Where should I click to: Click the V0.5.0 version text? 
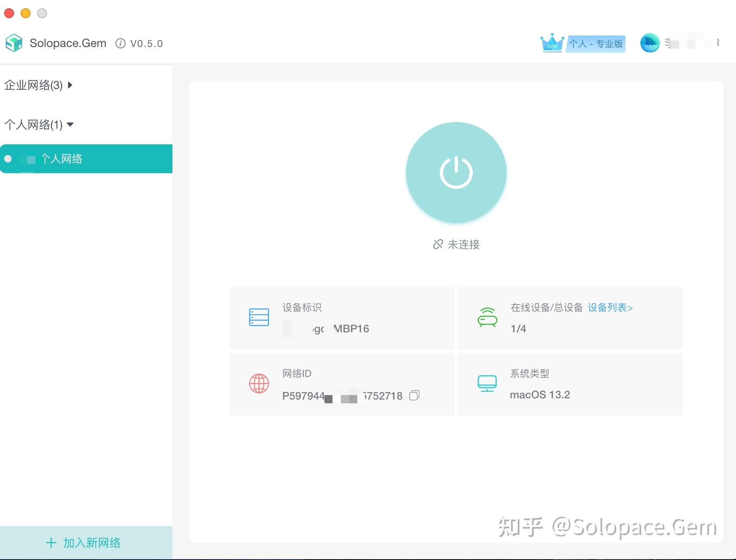146,44
